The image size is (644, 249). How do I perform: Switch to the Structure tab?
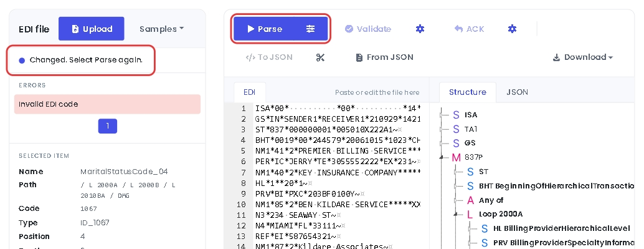tap(467, 92)
